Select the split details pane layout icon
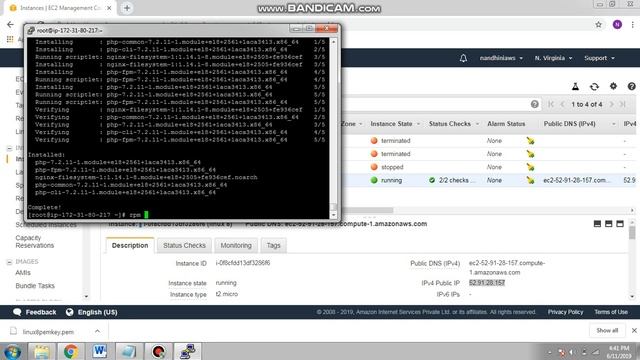Image resolution: width=640 pixels, height=360 pixels. (x=609, y=224)
